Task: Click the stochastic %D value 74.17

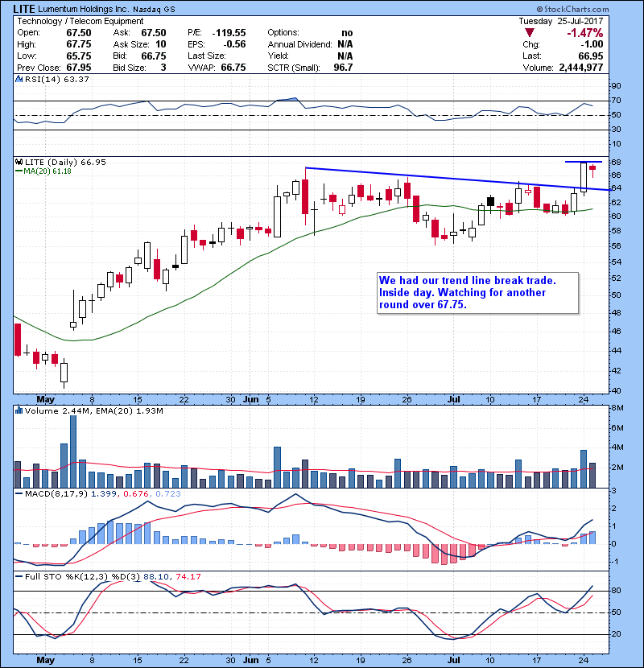Action: (x=188, y=576)
